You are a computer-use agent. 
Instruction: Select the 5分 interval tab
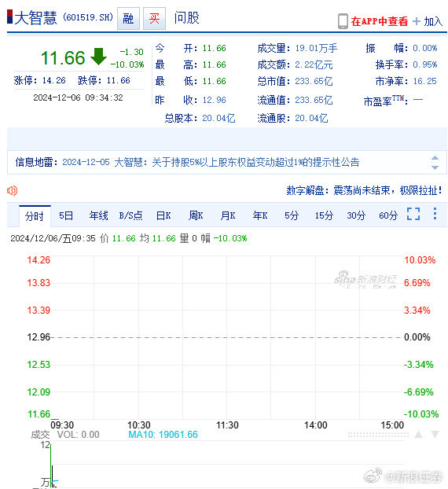coord(292,215)
